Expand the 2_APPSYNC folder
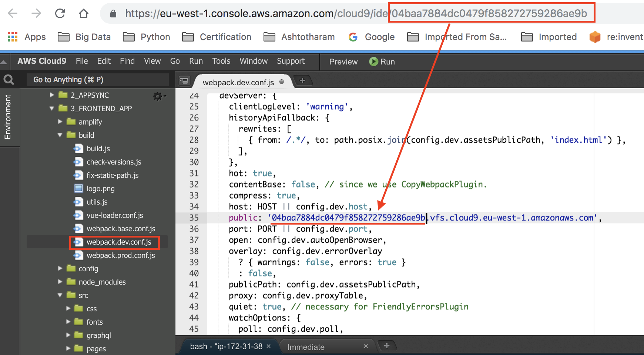The width and height of the screenshot is (644, 355). pos(52,95)
